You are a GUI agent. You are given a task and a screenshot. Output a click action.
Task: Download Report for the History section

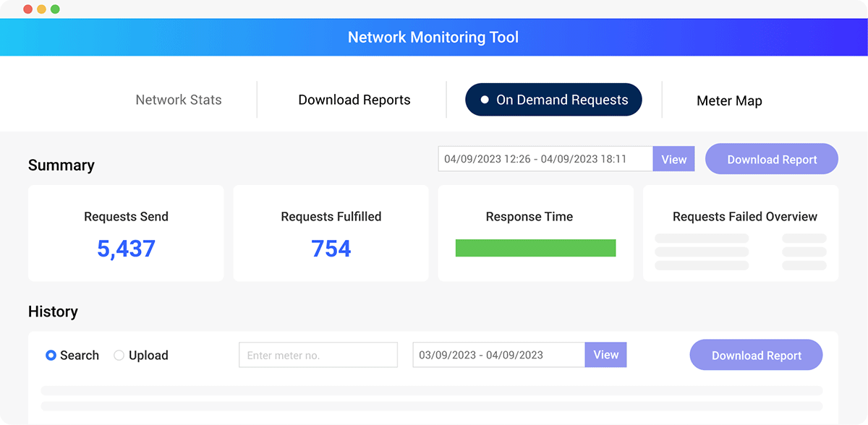756,355
